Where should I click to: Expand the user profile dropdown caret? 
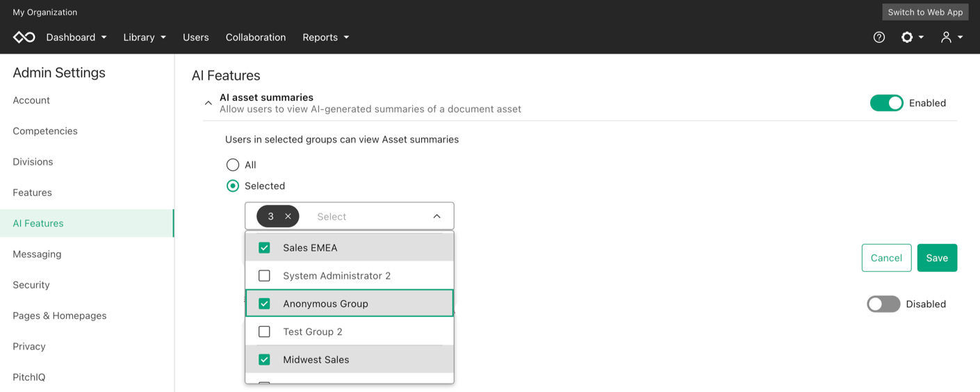[960, 38]
